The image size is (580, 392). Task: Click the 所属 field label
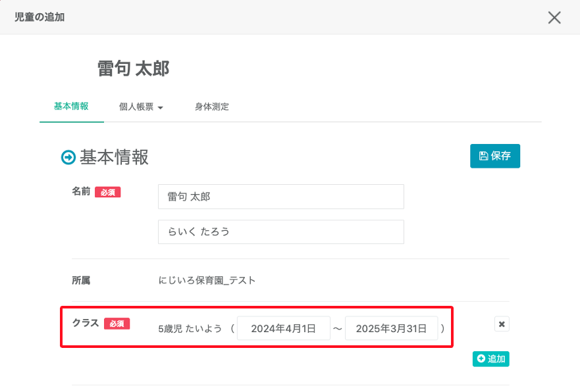pyautogui.click(x=81, y=280)
